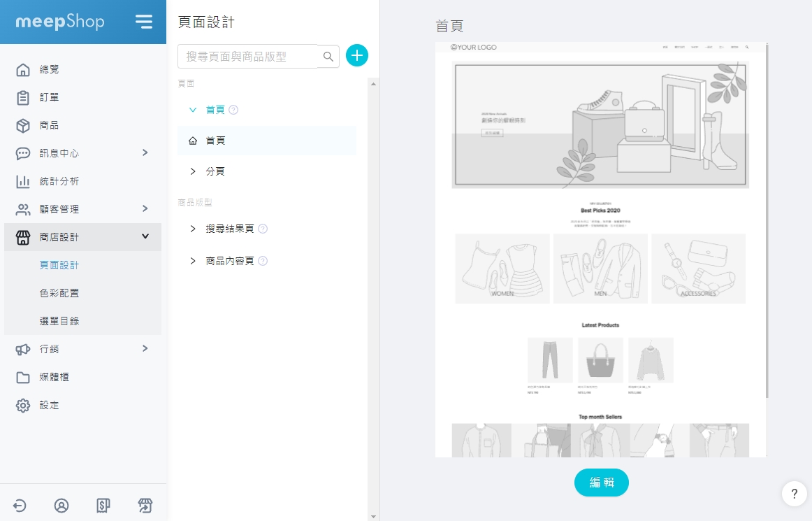This screenshot has height=521, width=812.
Task: Click the ACCESSORIES category image in the preview
Action: click(x=698, y=269)
